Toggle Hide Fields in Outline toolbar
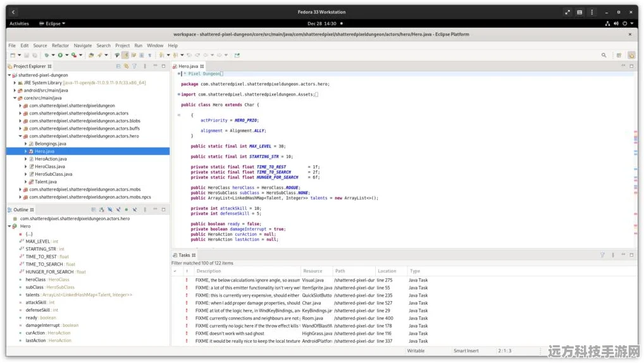This screenshot has height=363, width=644. point(109,209)
